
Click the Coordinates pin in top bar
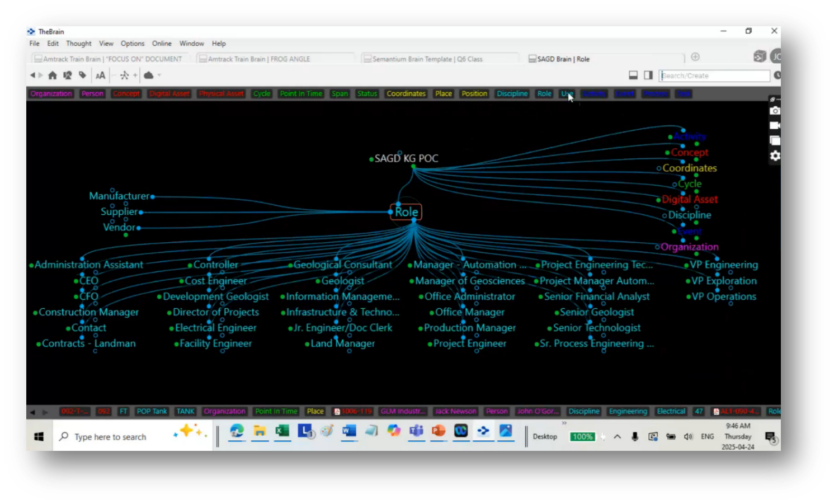pyautogui.click(x=406, y=94)
